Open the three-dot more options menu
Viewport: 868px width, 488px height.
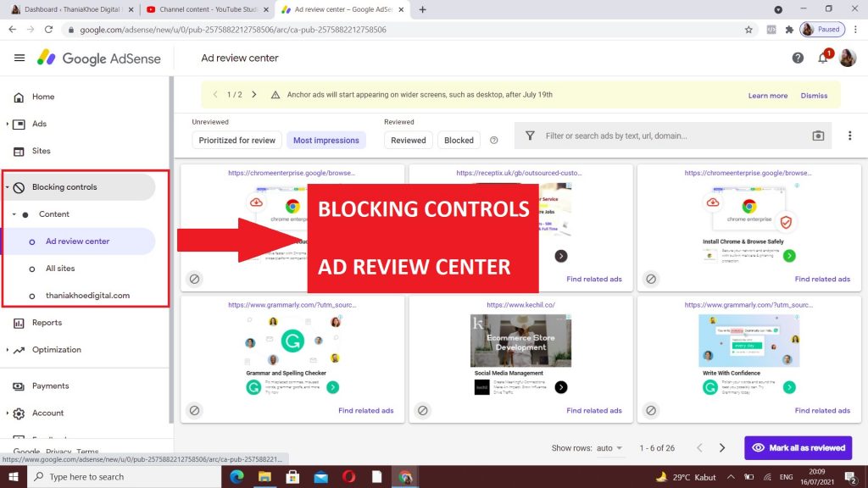pos(849,136)
